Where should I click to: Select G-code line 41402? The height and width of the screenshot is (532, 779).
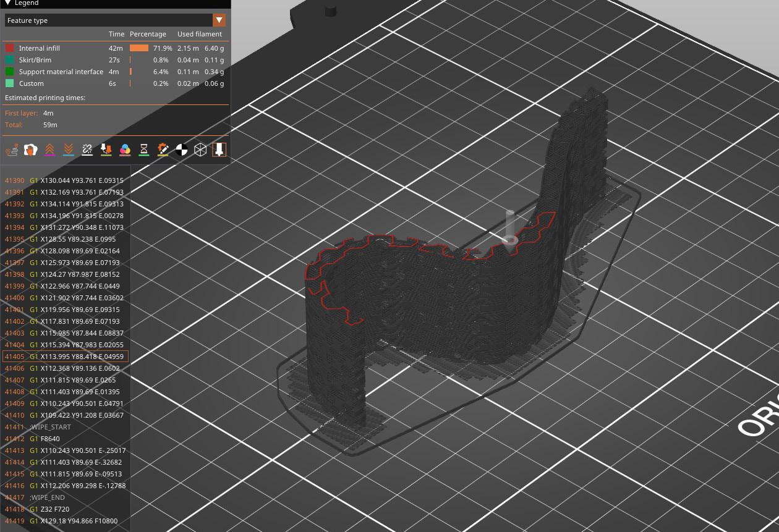click(x=65, y=321)
